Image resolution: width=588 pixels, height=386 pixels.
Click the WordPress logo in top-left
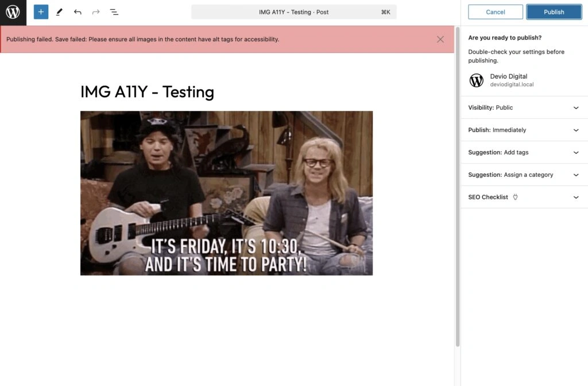coord(13,12)
